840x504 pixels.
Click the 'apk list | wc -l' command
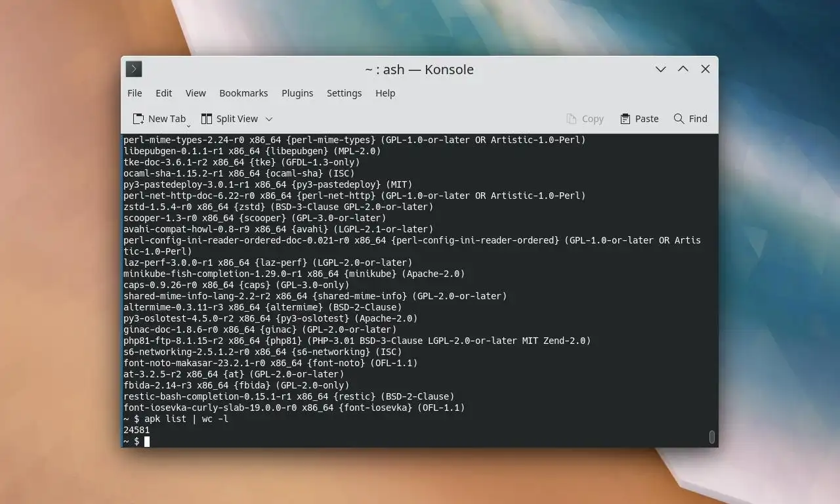(x=186, y=419)
